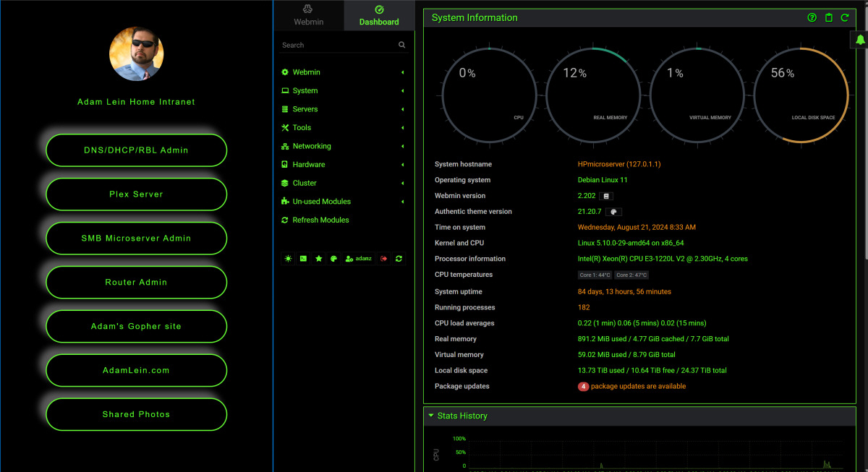The image size is (868, 472).
Task: Collapse the Stats History panel triangle
Action: pos(431,416)
